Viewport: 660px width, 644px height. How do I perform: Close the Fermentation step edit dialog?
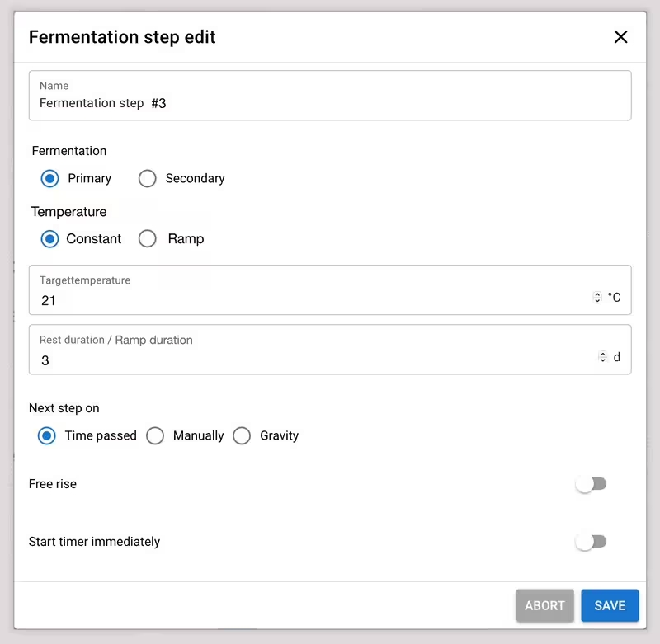coord(620,37)
